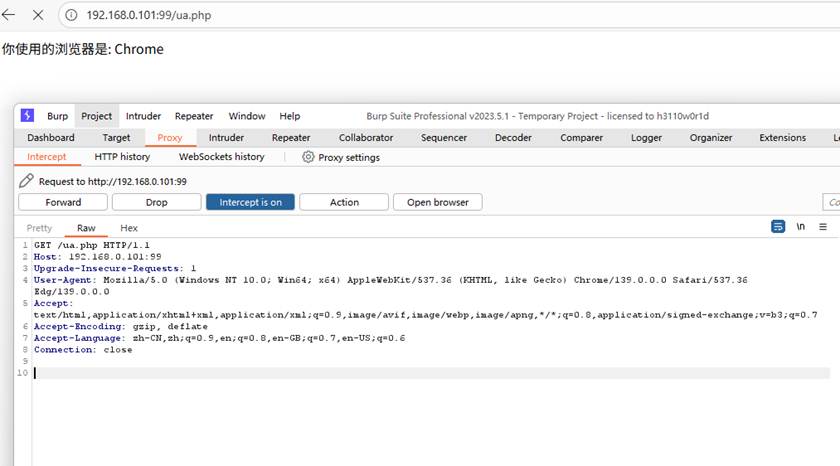
Task: Open the Logger tab
Action: pyautogui.click(x=646, y=138)
